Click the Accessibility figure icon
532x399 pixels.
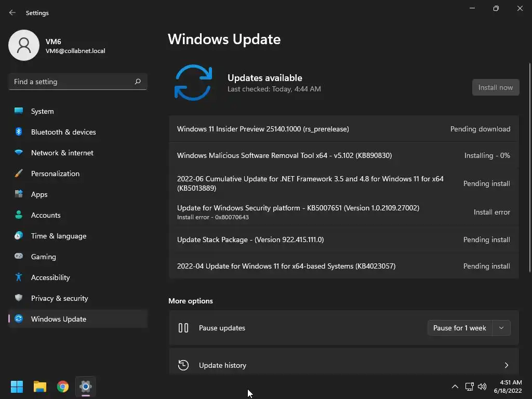19,277
